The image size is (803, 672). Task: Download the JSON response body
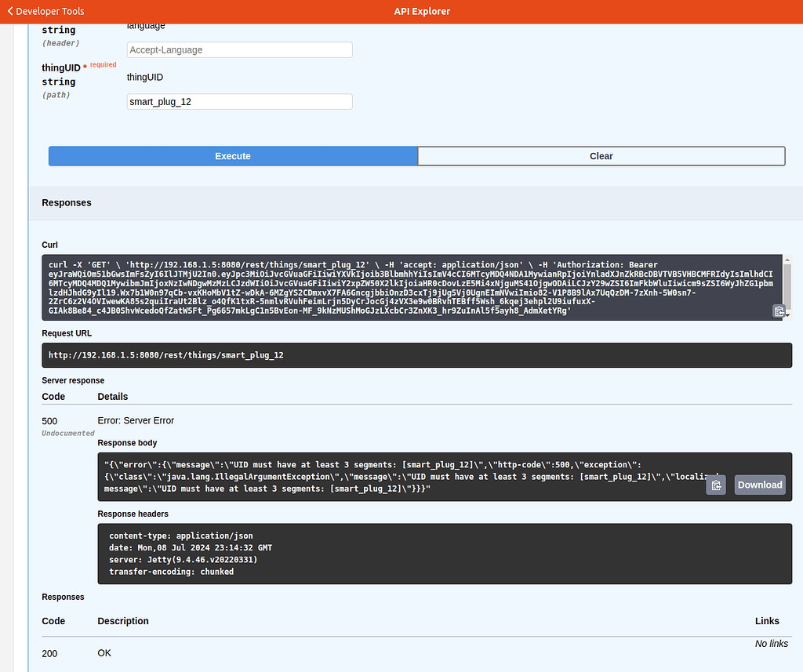click(758, 485)
